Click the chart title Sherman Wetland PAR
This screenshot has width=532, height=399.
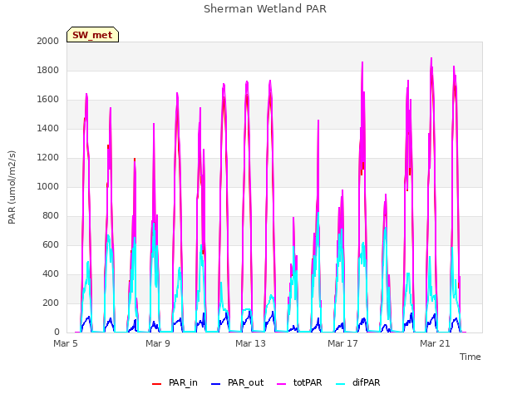(265, 8)
